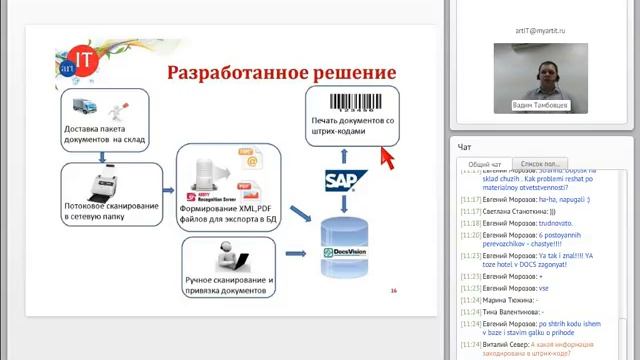The height and width of the screenshot is (360, 640).
Task: Click the SAP logo
Action: [x=345, y=180]
